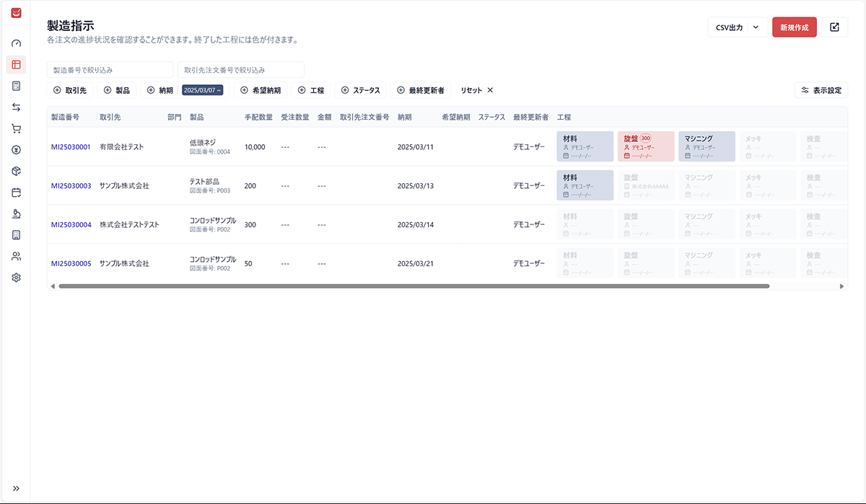Open the shopping cart sidebar icon
This screenshot has height=504, width=866.
[x=16, y=129]
